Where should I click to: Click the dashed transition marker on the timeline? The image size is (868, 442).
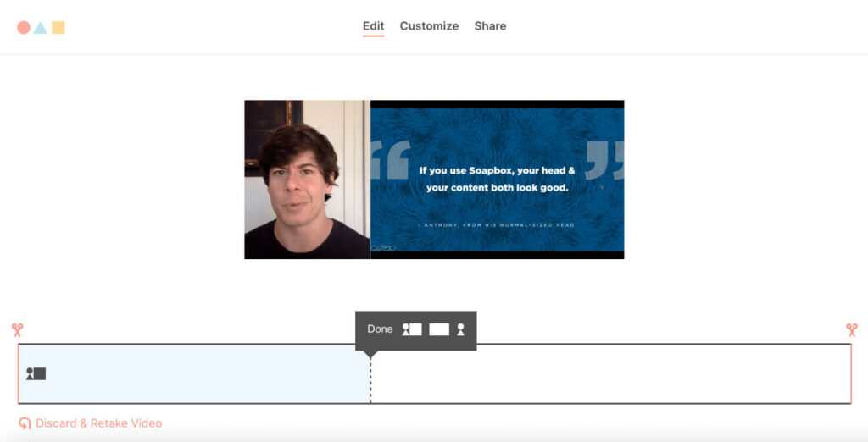click(x=370, y=379)
